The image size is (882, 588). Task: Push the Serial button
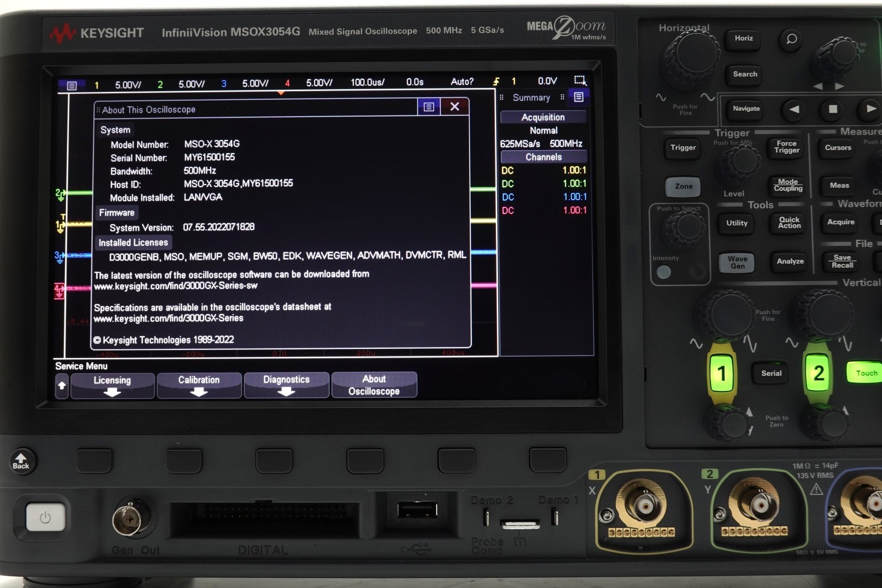click(x=771, y=374)
